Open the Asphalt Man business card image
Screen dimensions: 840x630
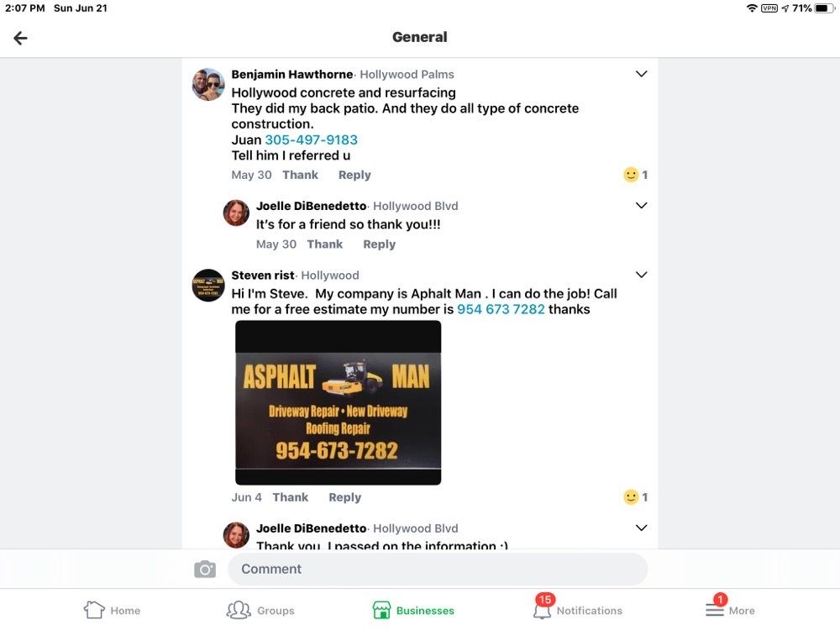[338, 403]
